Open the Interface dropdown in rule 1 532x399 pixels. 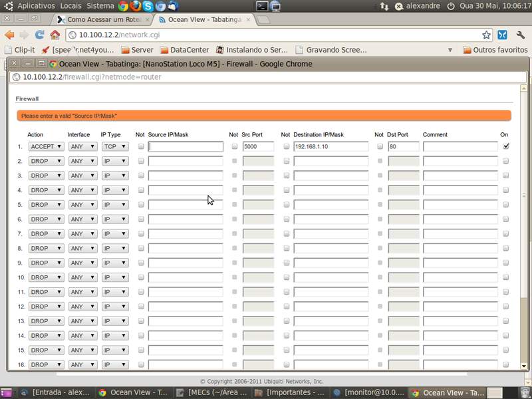[x=82, y=146]
